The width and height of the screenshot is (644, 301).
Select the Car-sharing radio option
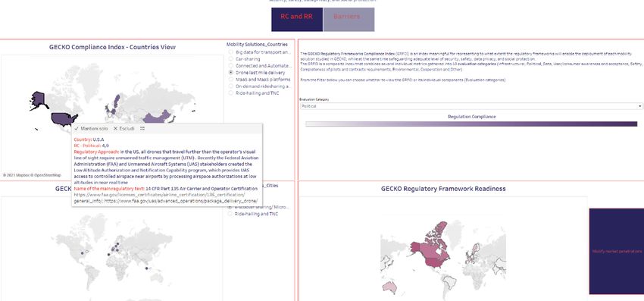231,59
